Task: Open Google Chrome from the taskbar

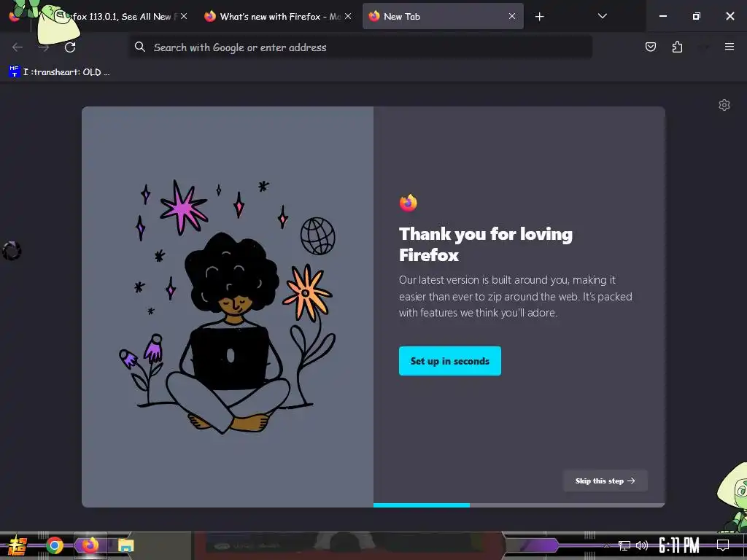Action: (x=54, y=545)
